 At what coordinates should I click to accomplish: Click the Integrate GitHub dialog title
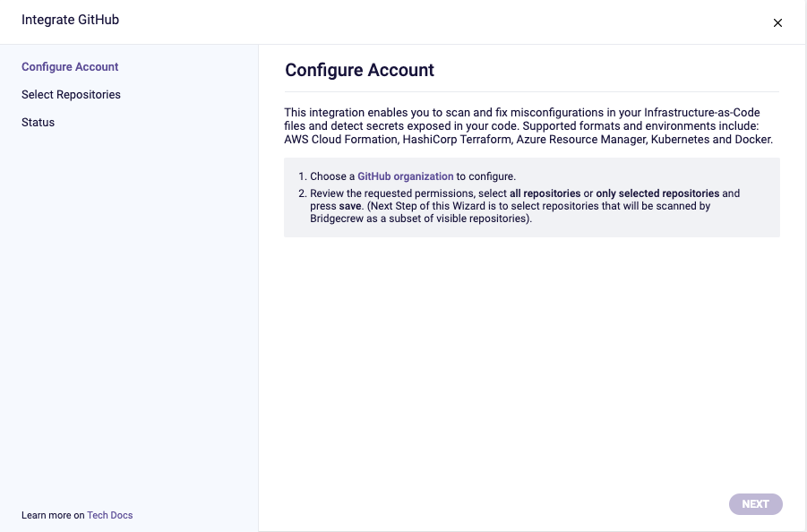point(71,20)
